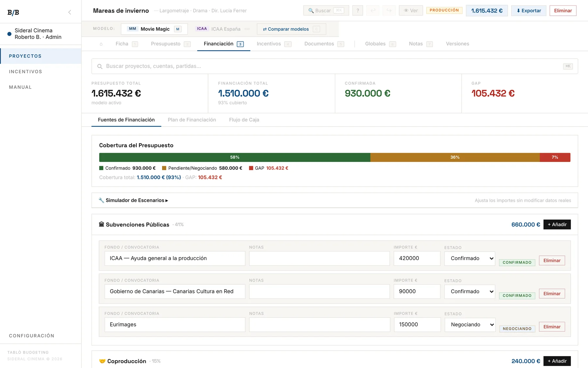The width and height of the screenshot is (588, 368).
Task: Click Comparar modelos
Action: tap(291, 29)
